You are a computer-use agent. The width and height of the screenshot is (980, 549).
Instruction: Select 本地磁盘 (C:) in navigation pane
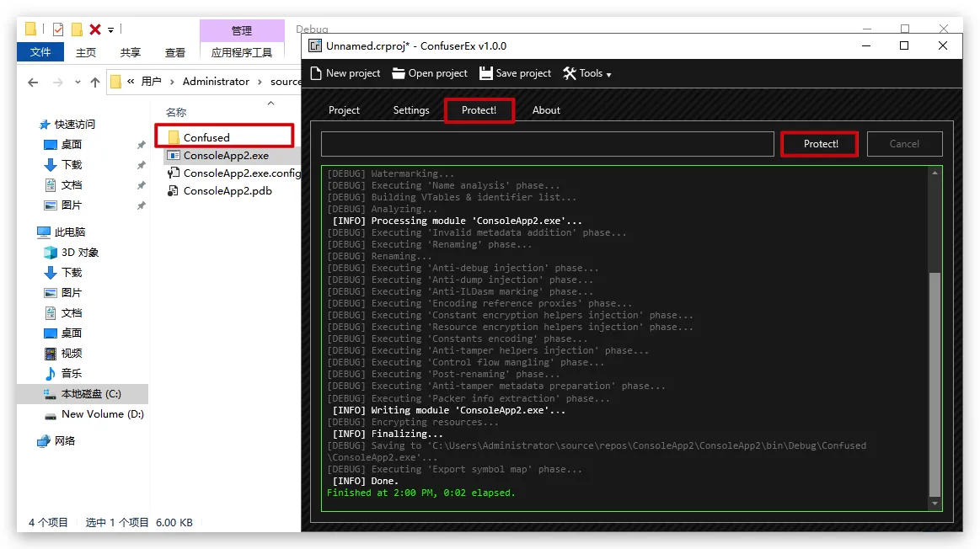[x=91, y=394]
